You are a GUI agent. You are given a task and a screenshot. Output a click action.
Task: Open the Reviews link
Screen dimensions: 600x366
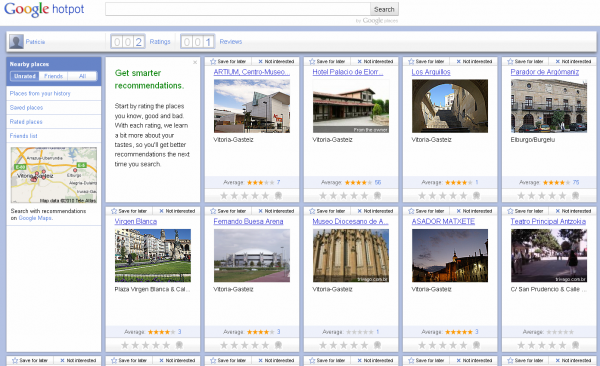[x=231, y=42]
